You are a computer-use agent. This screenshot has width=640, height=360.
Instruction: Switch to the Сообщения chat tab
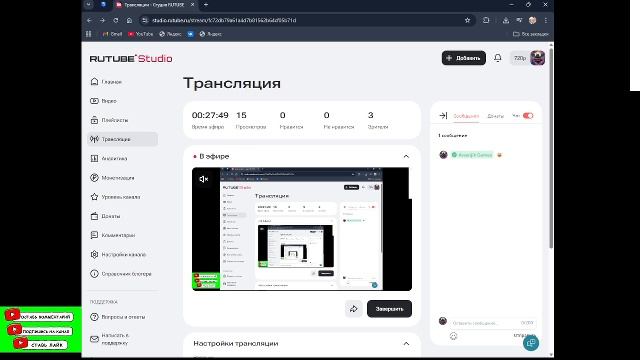(x=466, y=116)
